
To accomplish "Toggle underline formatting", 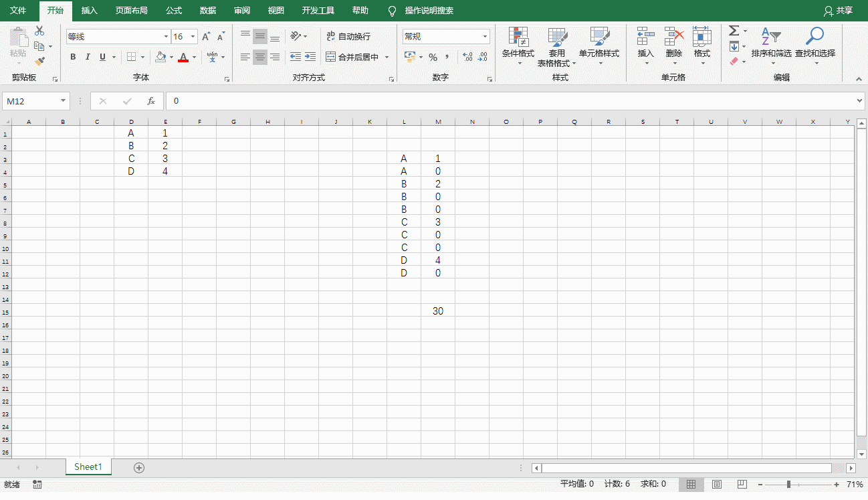I will pyautogui.click(x=102, y=57).
